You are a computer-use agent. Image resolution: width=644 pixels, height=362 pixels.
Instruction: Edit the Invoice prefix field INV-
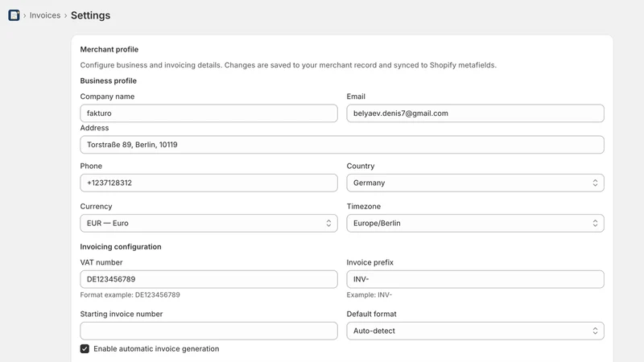pyautogui.click(x=475, y=279)
